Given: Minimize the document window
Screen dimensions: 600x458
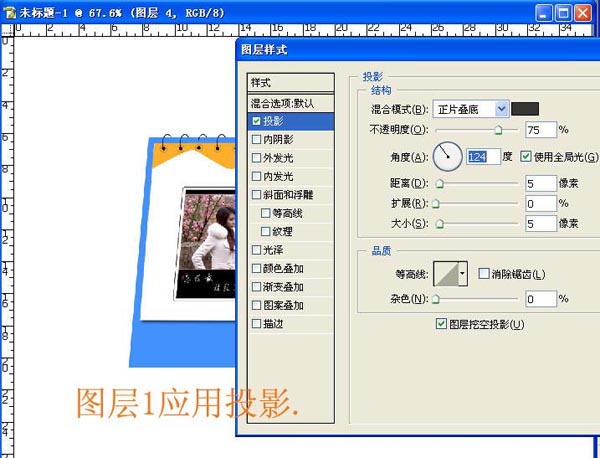Looking at the screenshot, I should coord(545,13).
